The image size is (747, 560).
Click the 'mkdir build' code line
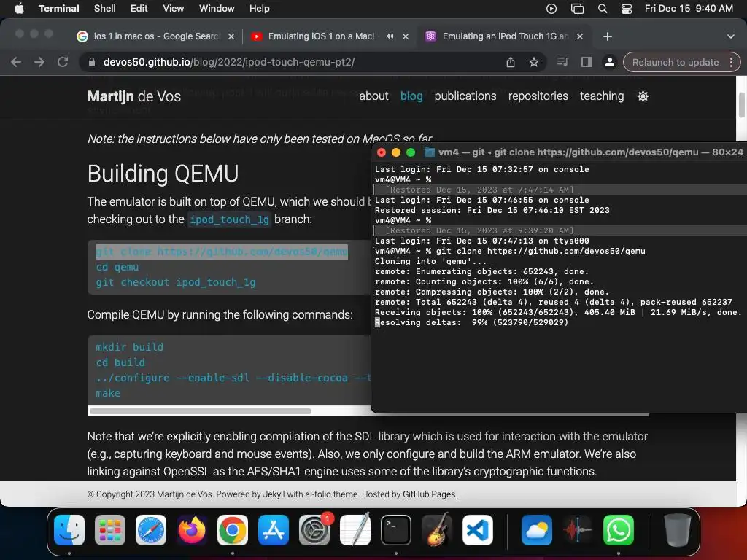[130, 347]
